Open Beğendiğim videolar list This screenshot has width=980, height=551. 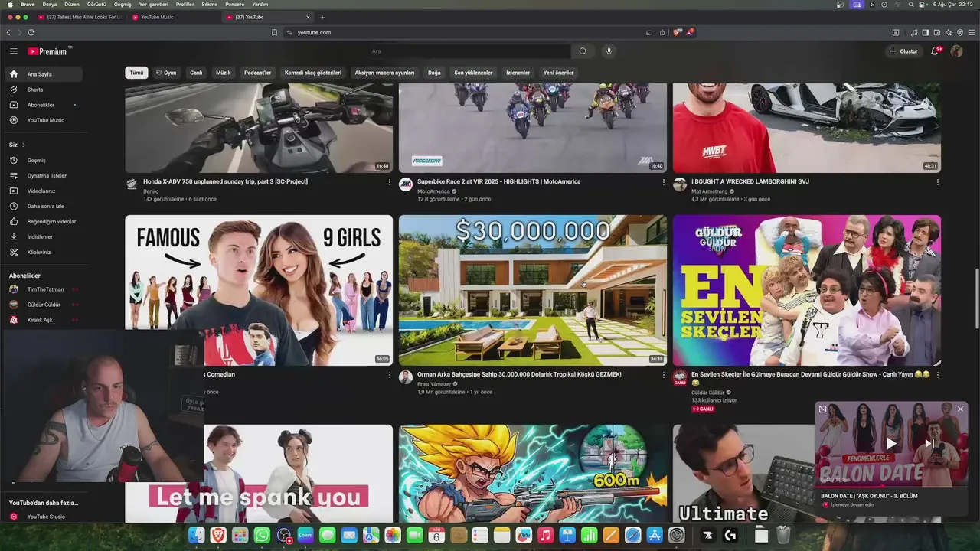click(44, 221)
